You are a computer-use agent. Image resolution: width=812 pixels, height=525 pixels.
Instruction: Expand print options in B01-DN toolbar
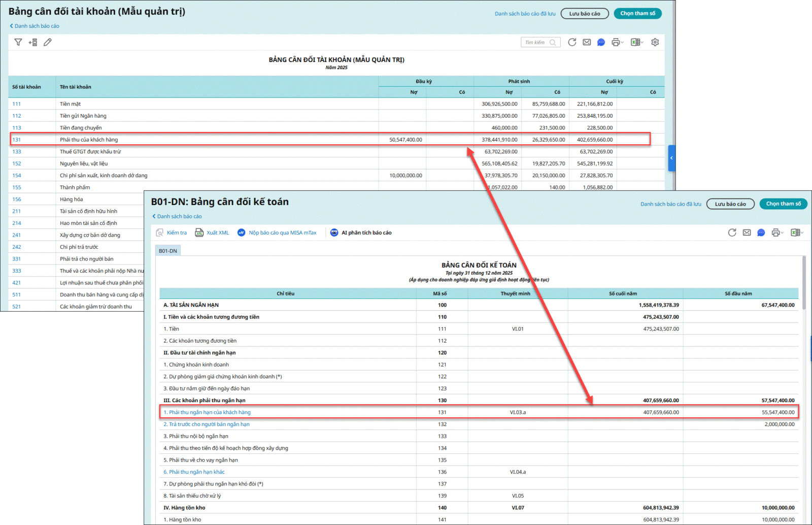point(777,233)
